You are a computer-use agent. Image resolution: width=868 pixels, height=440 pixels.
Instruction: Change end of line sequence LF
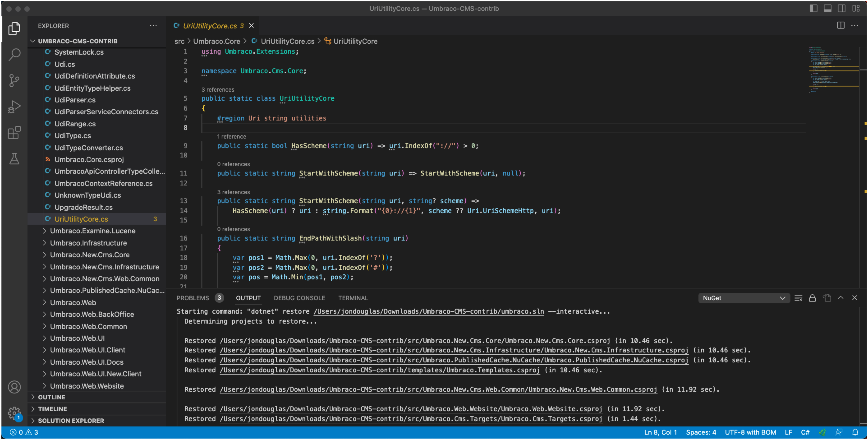pos(788,433)
